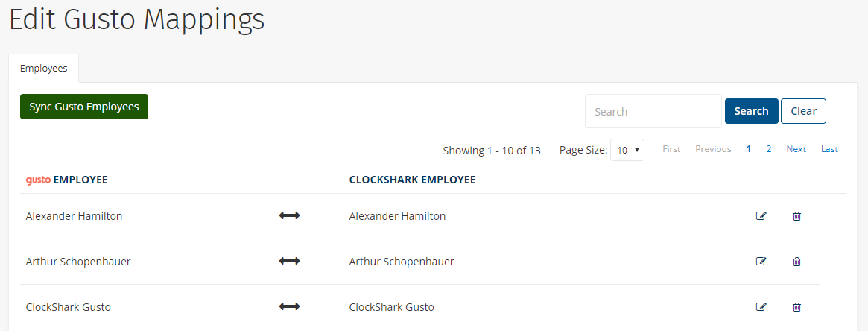
Task: Open the Page Size dropdown
Action: 627,150
